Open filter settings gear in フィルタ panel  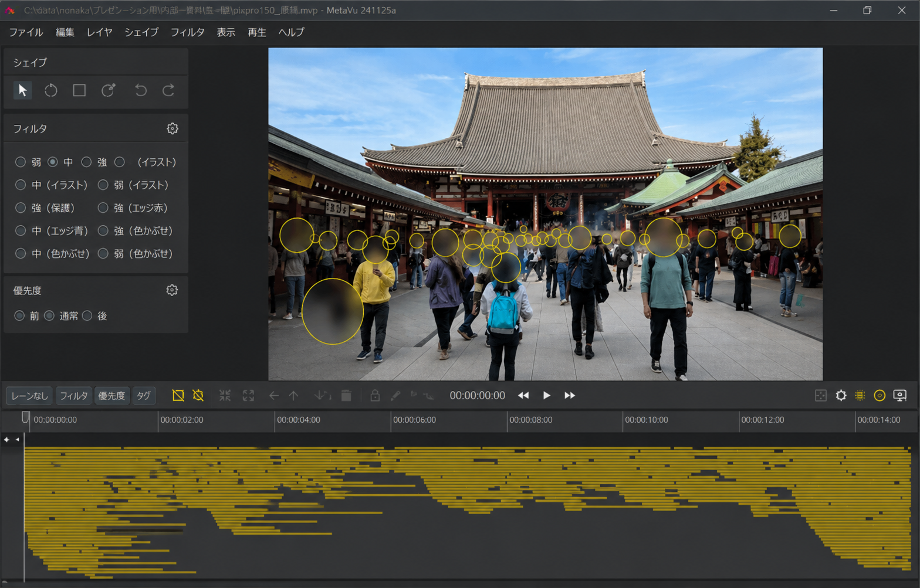coord(172,128)
